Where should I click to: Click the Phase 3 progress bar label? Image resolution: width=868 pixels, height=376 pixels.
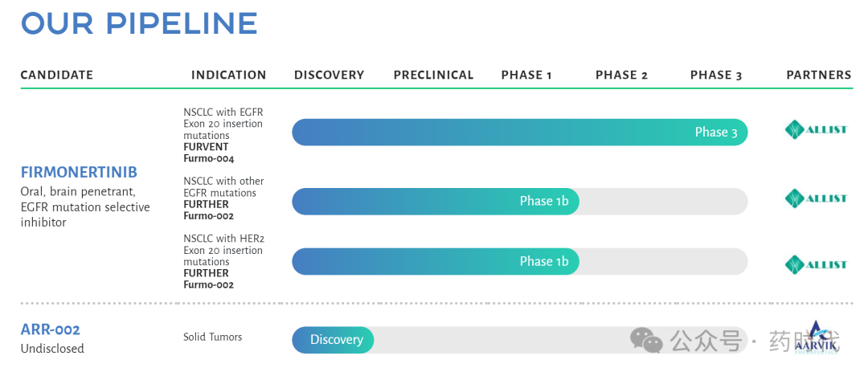pos(716,133)
